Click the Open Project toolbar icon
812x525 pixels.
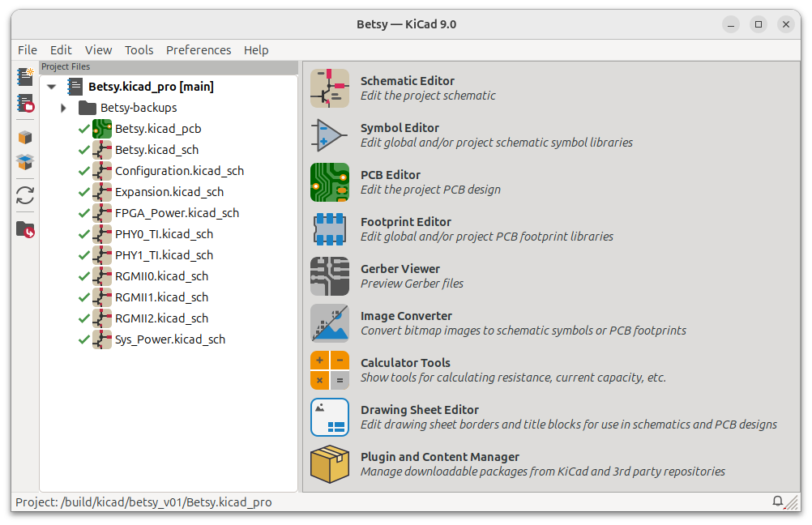[25, 104]
